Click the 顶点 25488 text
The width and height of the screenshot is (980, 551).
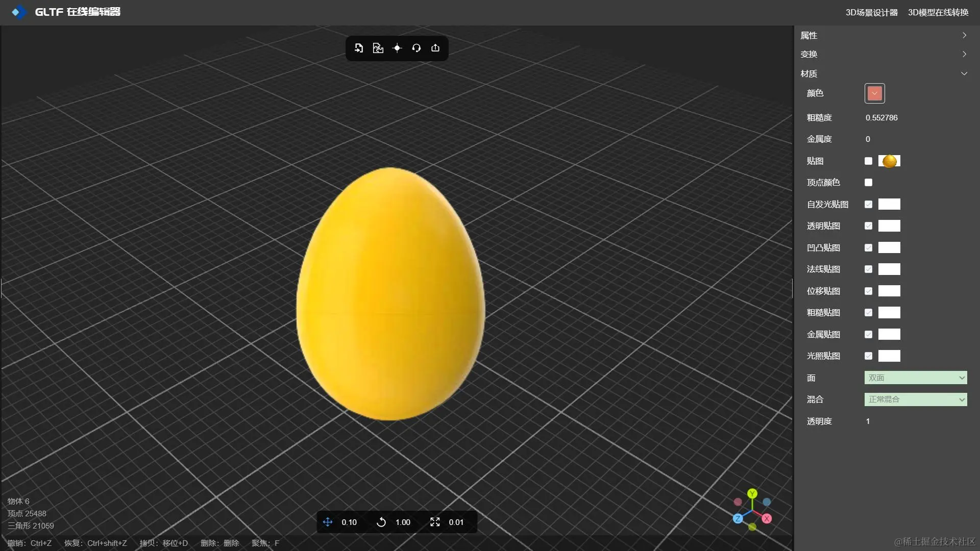coord(27,514)
